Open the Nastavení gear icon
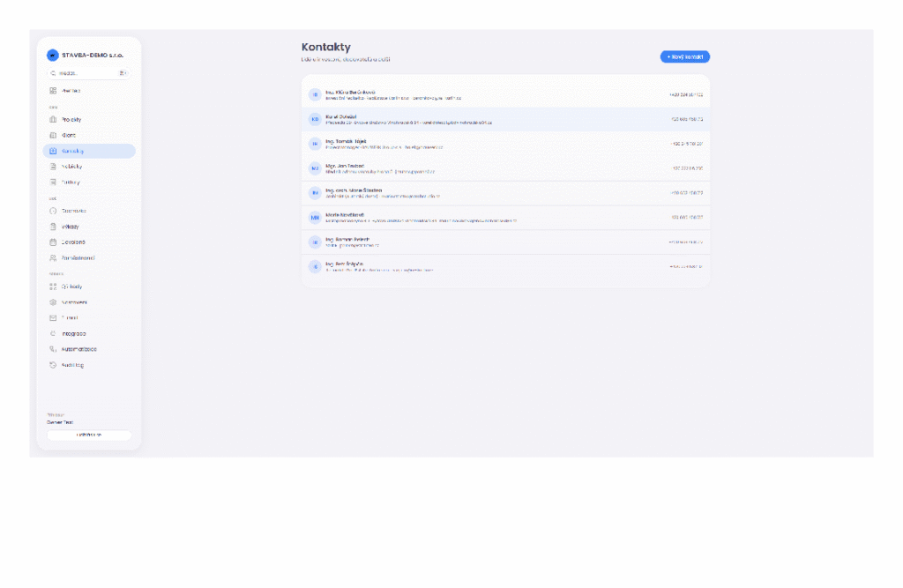The height and width of the screenshot is (588, 903). [53, 302]
